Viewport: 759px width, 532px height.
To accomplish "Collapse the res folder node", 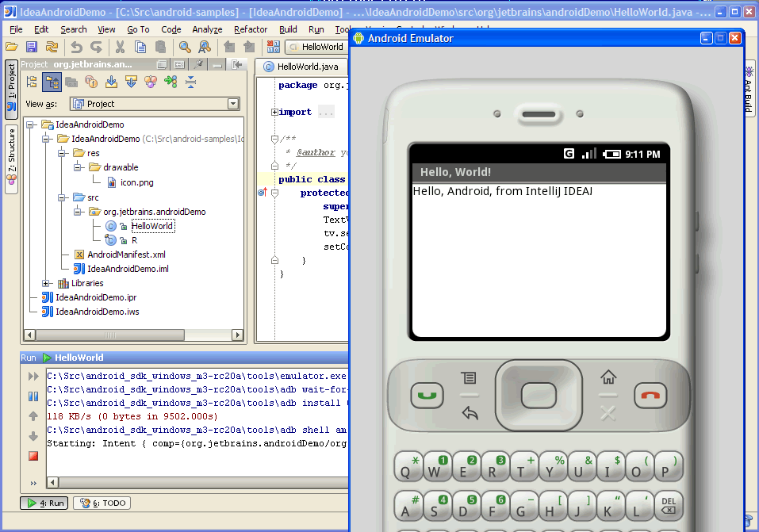I will (61, 153).
